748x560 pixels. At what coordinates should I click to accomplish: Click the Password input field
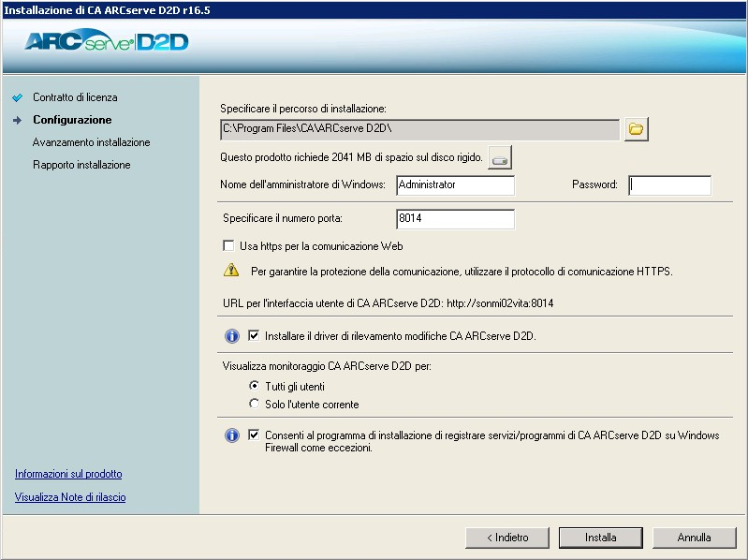[669, 185]
